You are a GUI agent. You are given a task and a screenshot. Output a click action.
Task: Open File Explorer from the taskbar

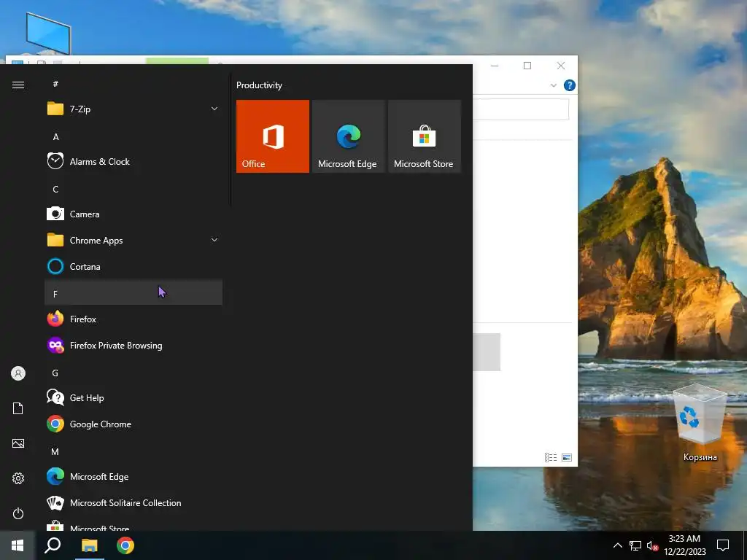[x=89, y=545]
